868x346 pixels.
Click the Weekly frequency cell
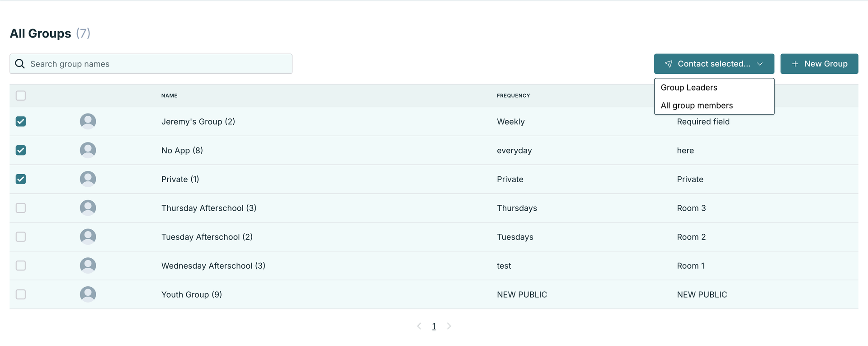[511, 122]
